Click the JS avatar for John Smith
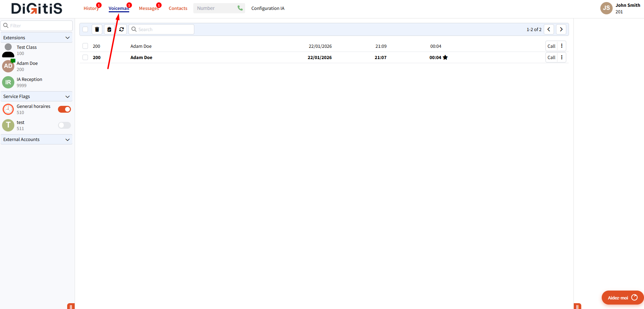The width and height of the screenshot is (644, 309). (606, 8)
